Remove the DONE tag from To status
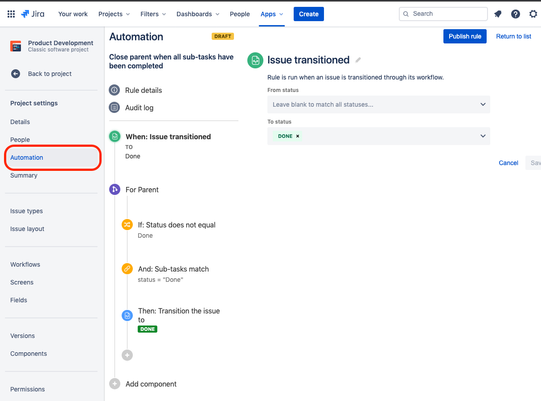541x401 pixels. pyautogui.click(x=297, y=136)
